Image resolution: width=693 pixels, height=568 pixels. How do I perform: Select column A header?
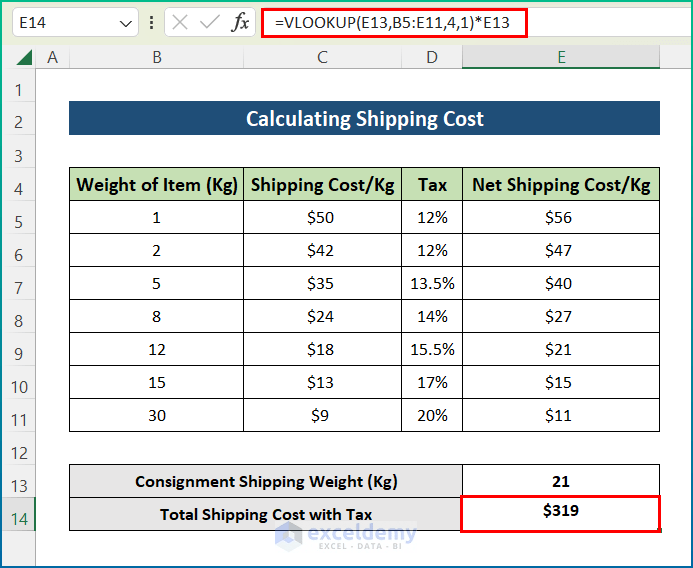point(53,57)
